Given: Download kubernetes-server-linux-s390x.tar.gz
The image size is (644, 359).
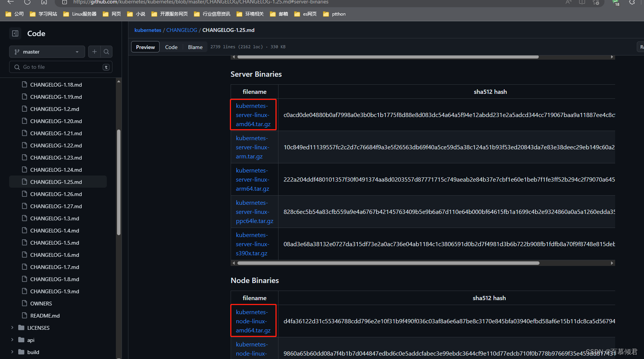Looking at the screenshot, I should tap(252, 244).
